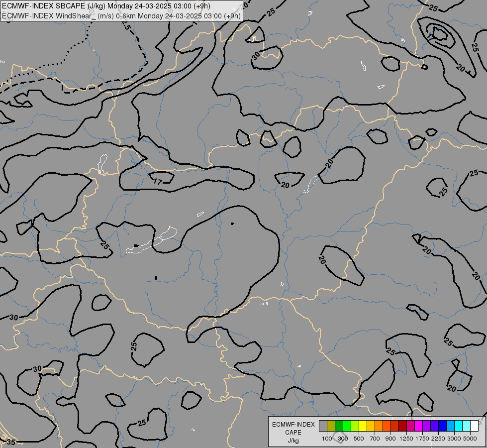Click the pure blue legend swatch
Screen dimensions: 487x448
click(443, 426)
